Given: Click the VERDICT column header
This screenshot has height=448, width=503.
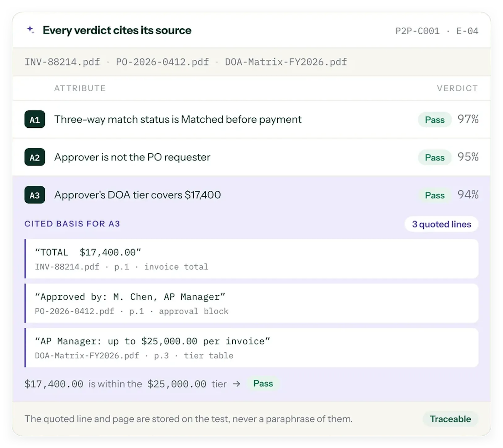Looking at the screenshot, I should (x=457, y=88).
